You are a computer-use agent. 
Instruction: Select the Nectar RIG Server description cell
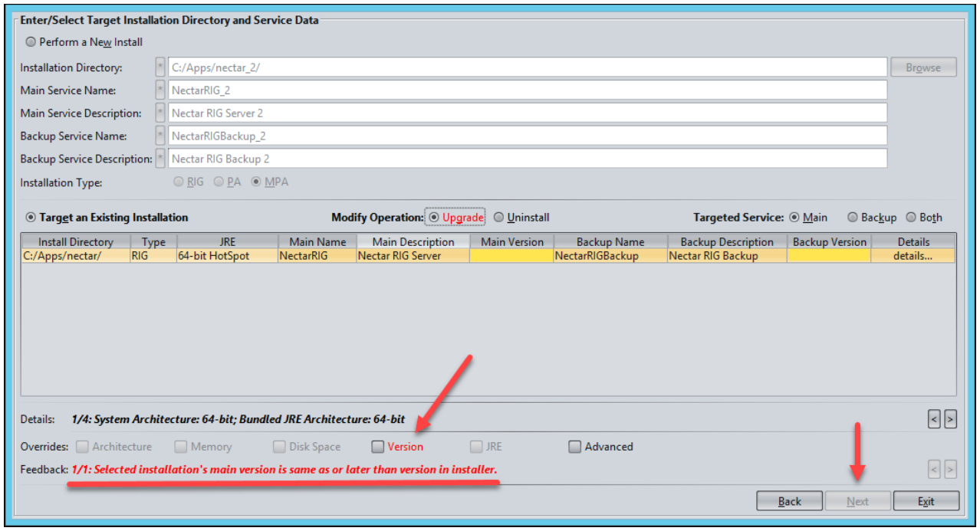coord(413,256)
